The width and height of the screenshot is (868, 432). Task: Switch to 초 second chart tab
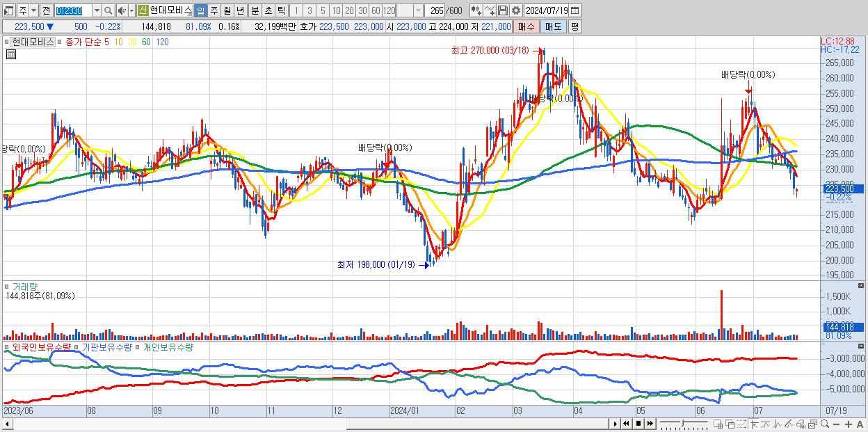(268, 10)
